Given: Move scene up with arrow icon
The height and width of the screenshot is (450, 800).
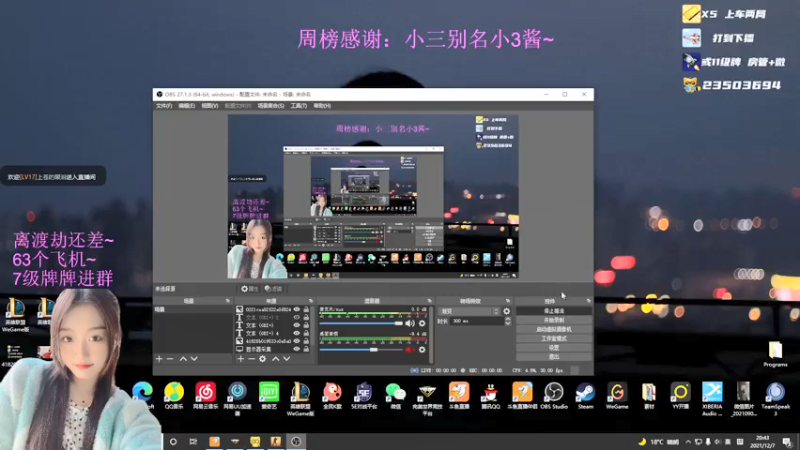Looking at the screenshot, I should (x=183, y=359).
